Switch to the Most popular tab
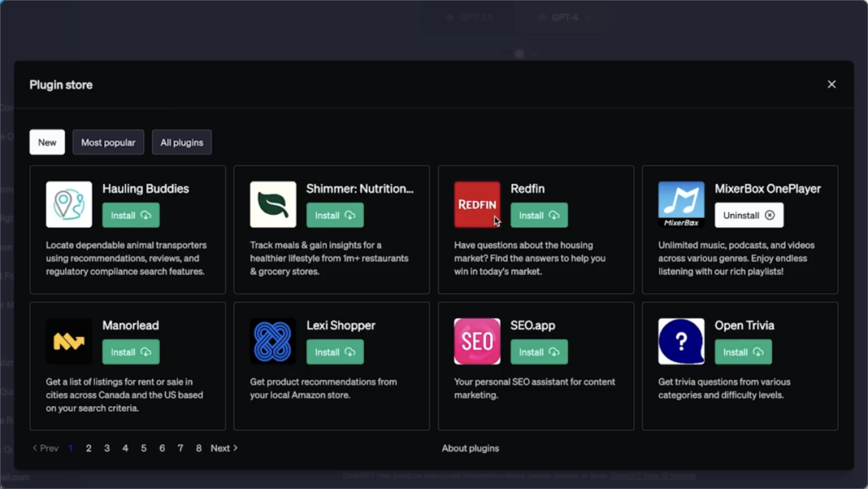The width and height of the screenshot is (868, 489). 108,142
